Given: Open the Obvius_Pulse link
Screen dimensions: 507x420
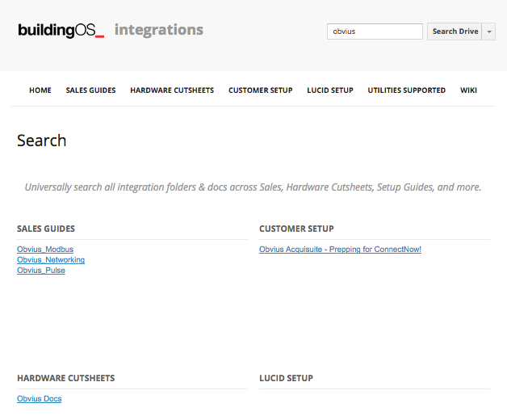Looking at the screenshot, I should point(41,271).
